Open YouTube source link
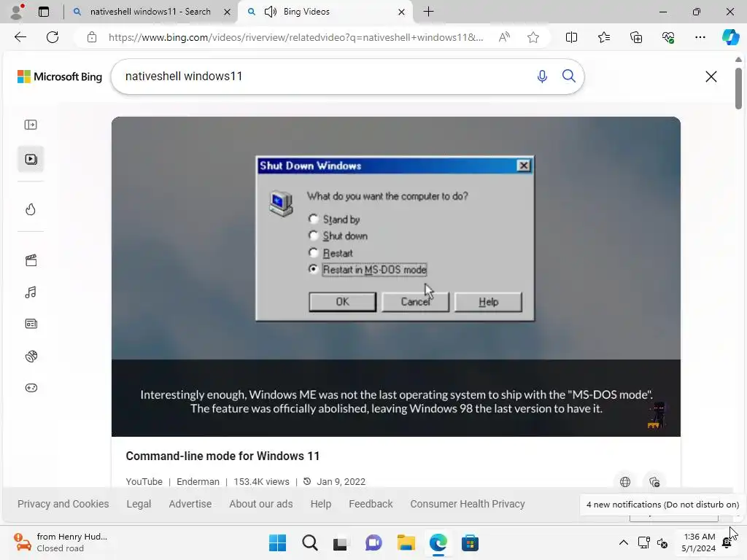 (144, 481)
